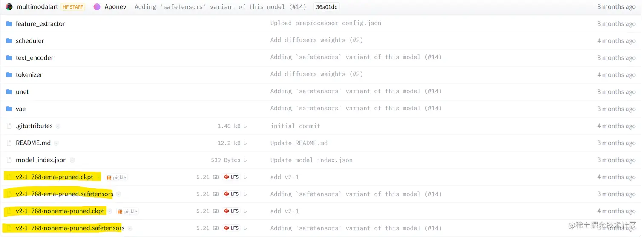644x237 pixels.
Task: Open the text_encoder folder
Action: tap(34, 57)
